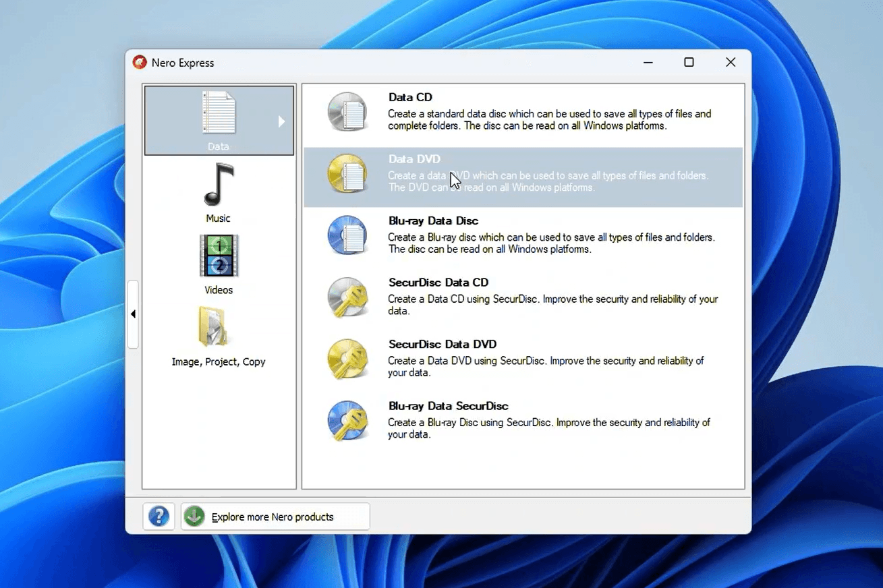
Task: Choose the SecurDisc Data DVD heading
Action: (443, 344)
